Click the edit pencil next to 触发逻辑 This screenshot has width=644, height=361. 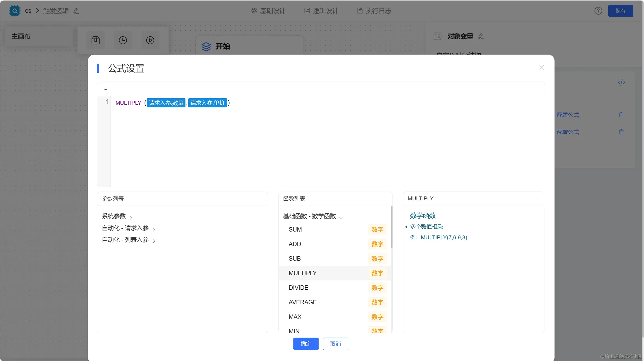(x=76, y=11)
